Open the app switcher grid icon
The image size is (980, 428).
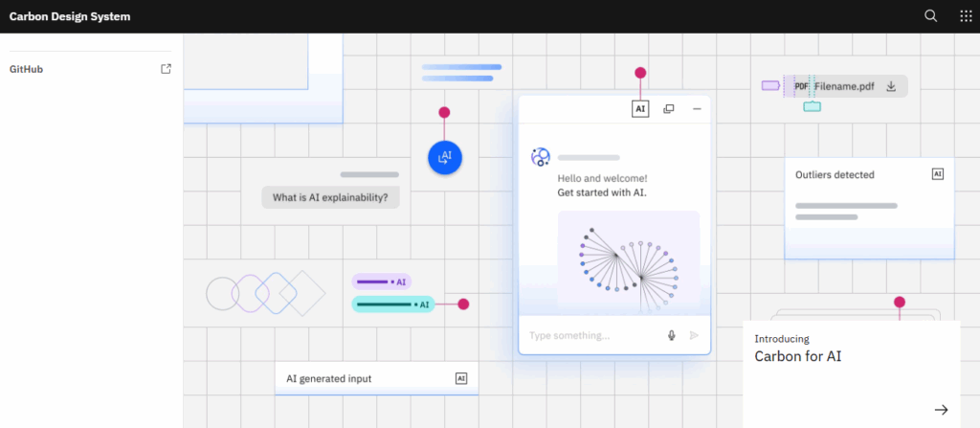(966, 16)
